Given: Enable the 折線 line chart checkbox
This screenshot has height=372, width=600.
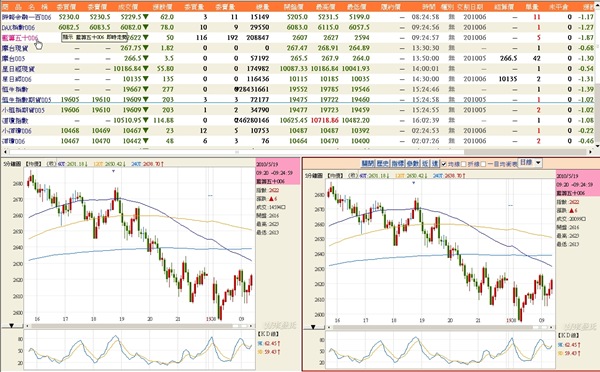Looking at the screenshot, I should pyautogui.click(x=463, y=164).
